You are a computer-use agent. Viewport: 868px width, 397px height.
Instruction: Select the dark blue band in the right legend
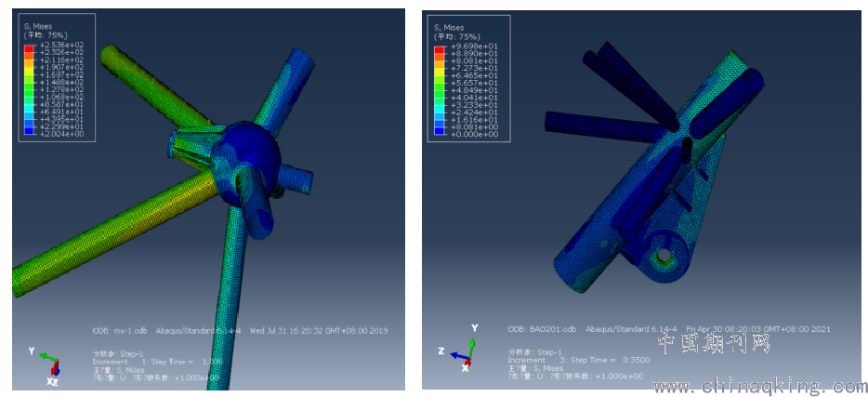click(439, 131)
